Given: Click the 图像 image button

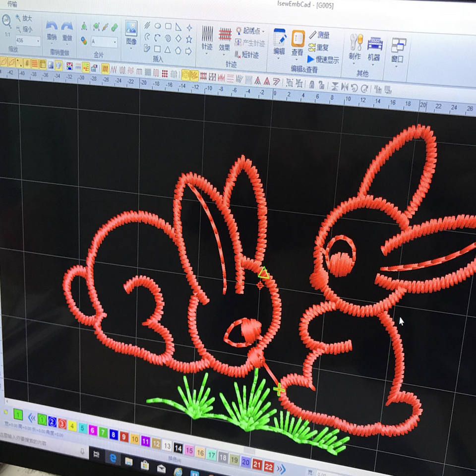Looking at the screenshot, I should click(x=131, y=33).
